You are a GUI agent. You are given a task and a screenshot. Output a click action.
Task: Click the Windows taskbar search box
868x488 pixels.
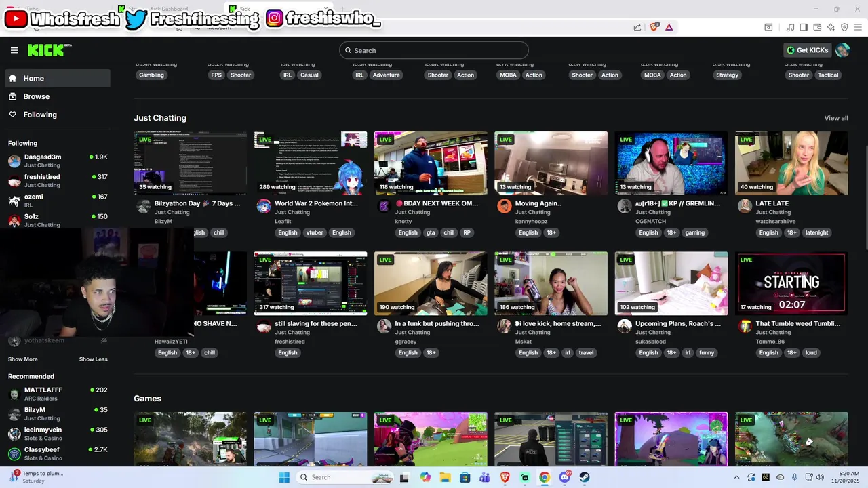344,477
